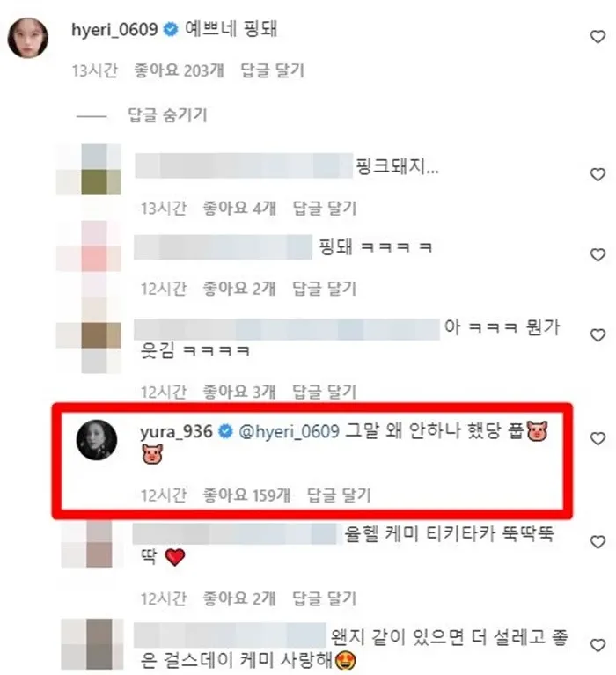Heart the 걸스데이 케미 사랑해 comment

tap(598, 645)
